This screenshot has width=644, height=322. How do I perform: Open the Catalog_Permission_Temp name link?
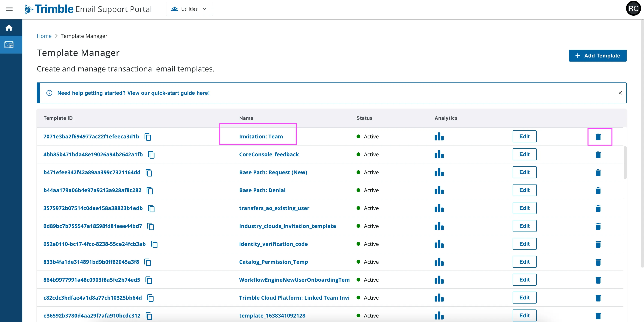(x=273, y=262)
